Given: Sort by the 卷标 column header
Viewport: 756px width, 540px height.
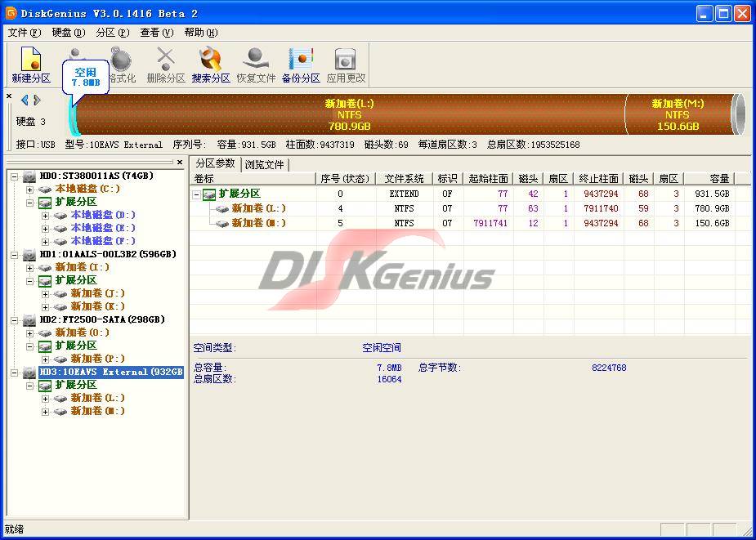Looking at the screenshot, I should pos(253,179).
